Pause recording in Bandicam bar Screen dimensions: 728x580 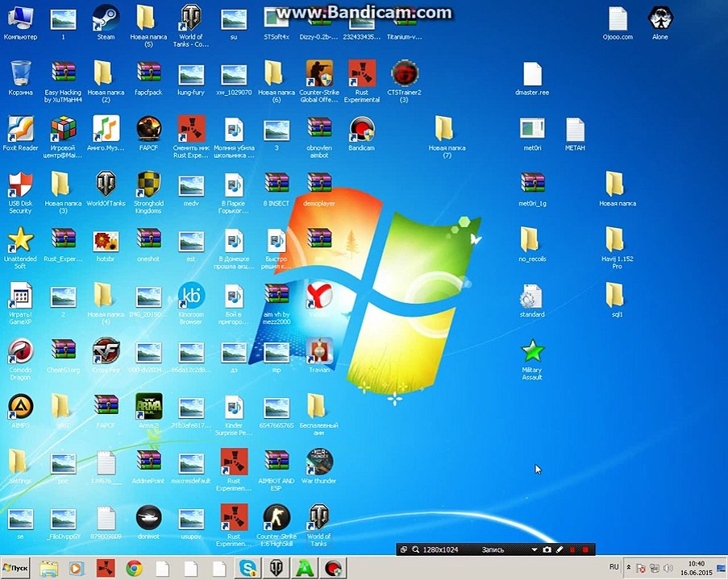[x=572, y=550]
